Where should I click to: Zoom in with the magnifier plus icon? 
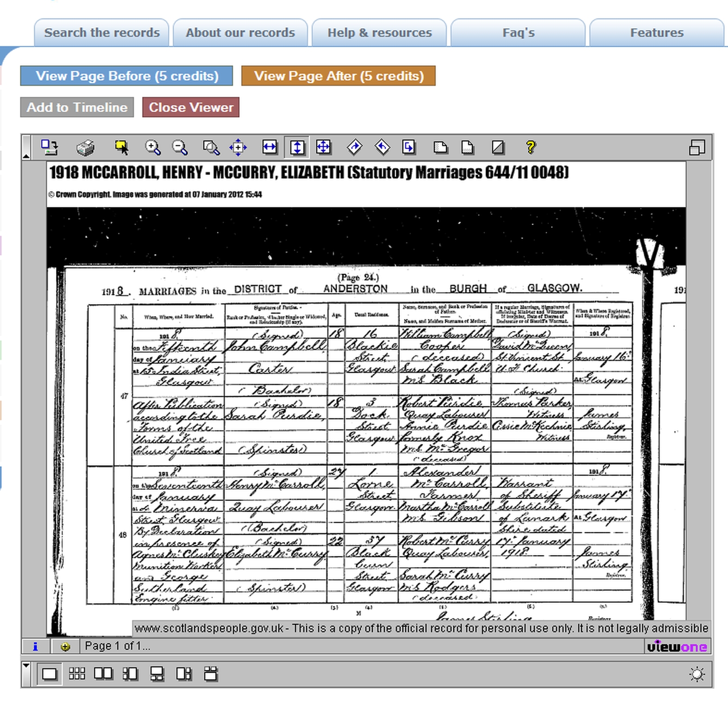point(153,148)
